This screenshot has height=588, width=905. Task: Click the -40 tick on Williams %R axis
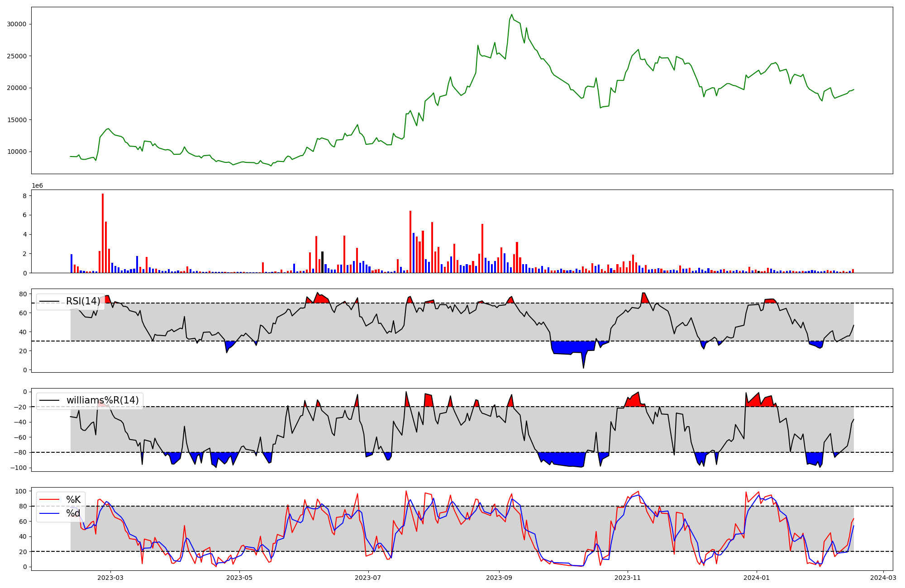pyautogui.click(x=20, y=422)
